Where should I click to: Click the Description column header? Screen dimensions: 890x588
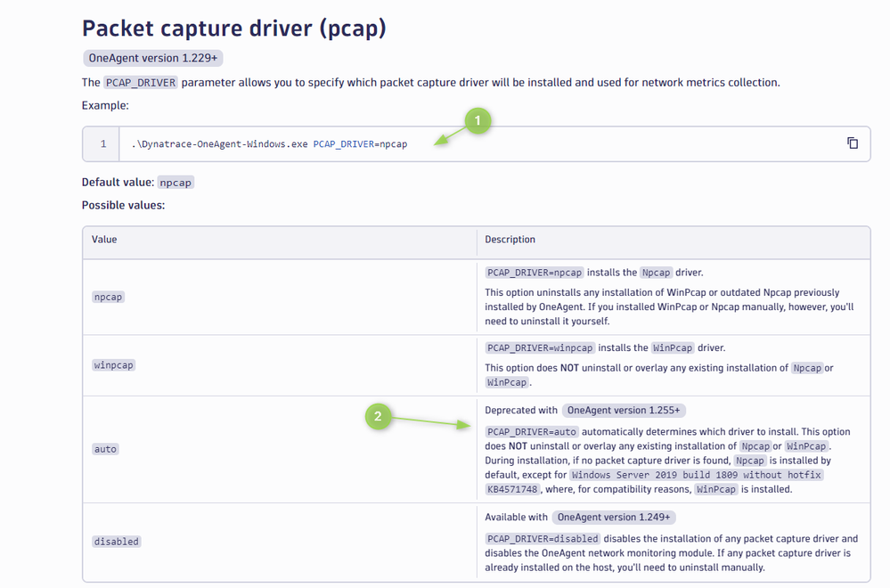tap(510, 240)
